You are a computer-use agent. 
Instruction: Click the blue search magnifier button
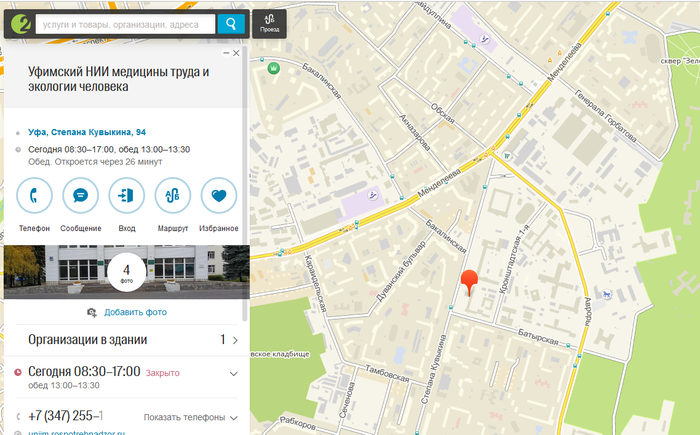click(x=231, y=23)
